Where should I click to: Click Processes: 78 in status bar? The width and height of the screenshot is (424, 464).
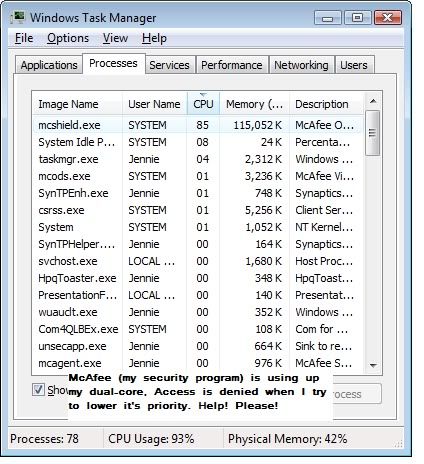(44, 439)
